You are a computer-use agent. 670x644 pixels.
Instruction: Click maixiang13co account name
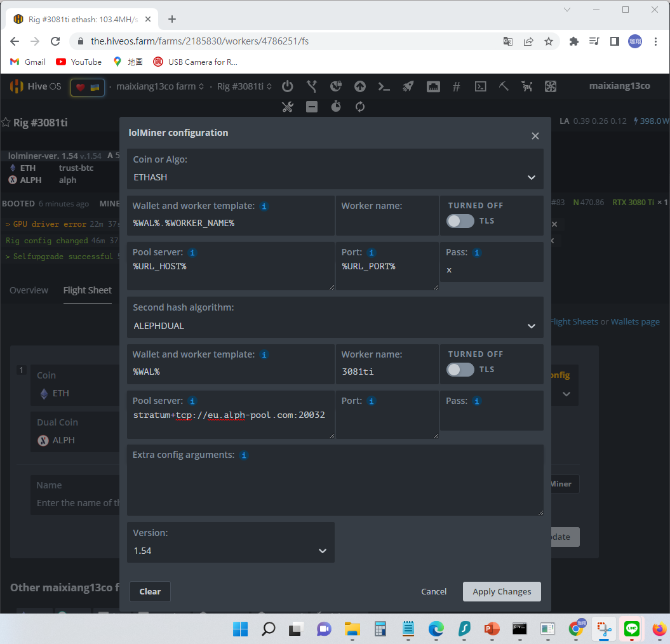coord(620,86)
